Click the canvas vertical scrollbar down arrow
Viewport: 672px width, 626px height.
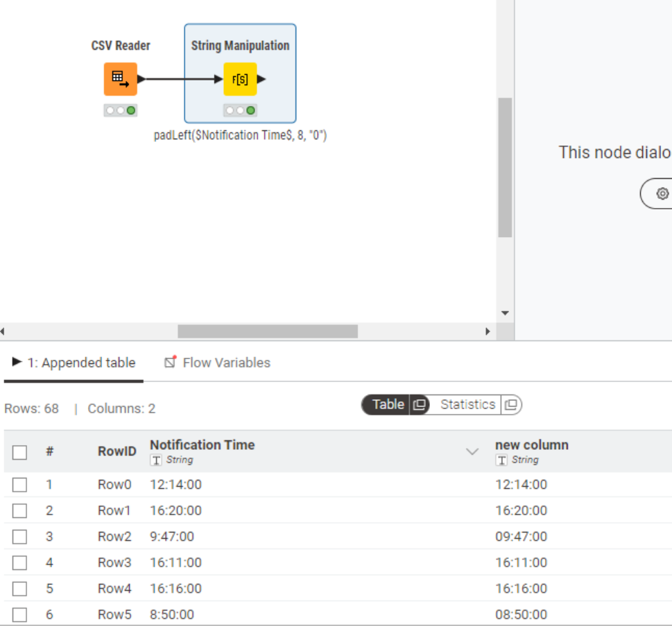pyautogui.click(x=505, y=313)
